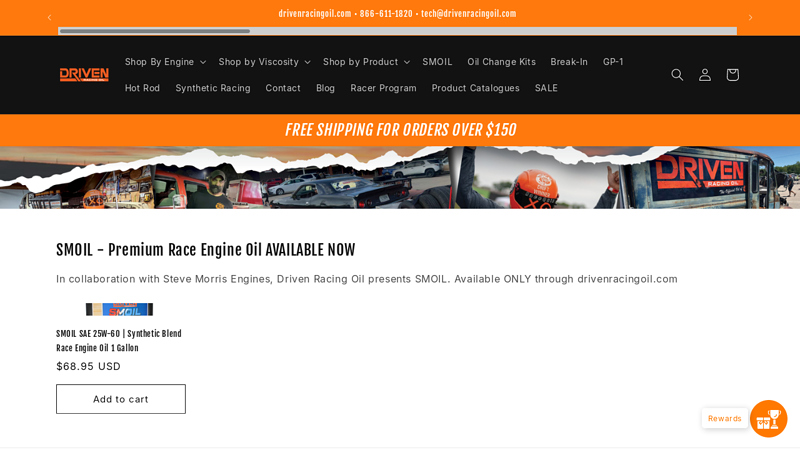Viewport: 800px width, 450px height.
Task: Click the announcement contact info text
Action: click(x=397, y=14)
